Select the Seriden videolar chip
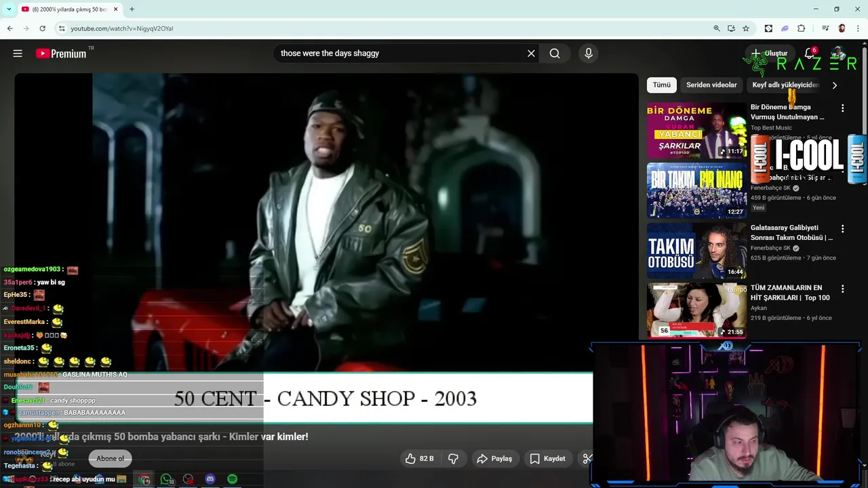868x488 pixels. 711,85
